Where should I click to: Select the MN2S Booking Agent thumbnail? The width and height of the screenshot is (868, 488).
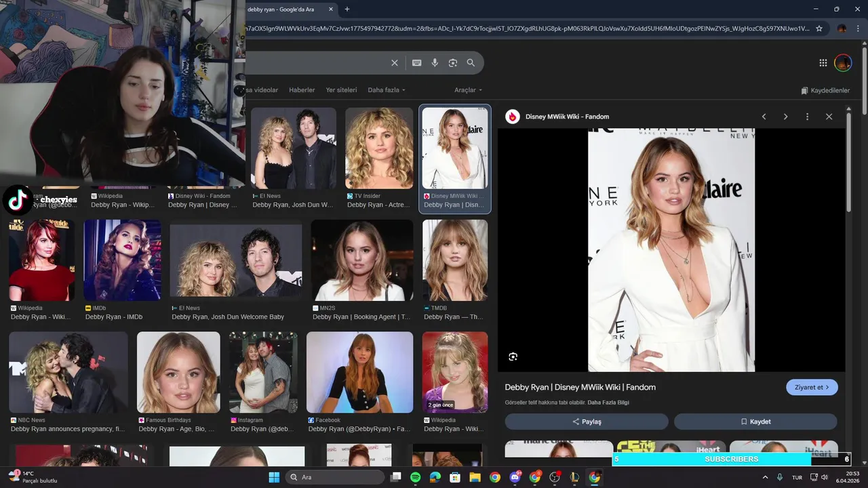(x=362, y=260)
